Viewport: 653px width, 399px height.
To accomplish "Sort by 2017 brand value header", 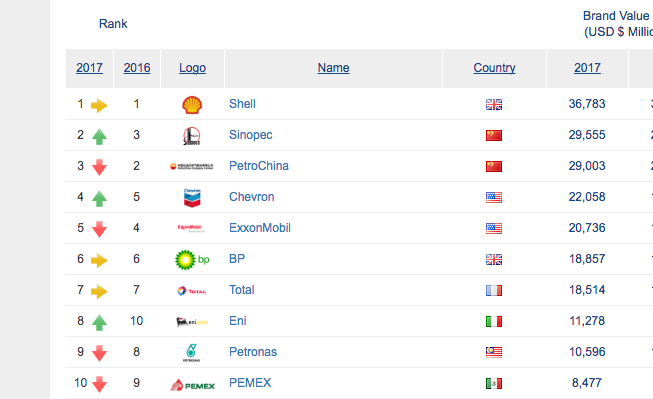I will (x=587, y=68).
